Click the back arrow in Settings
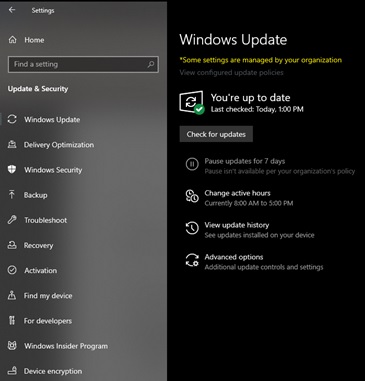365x381 pixels. pos(12,10)
